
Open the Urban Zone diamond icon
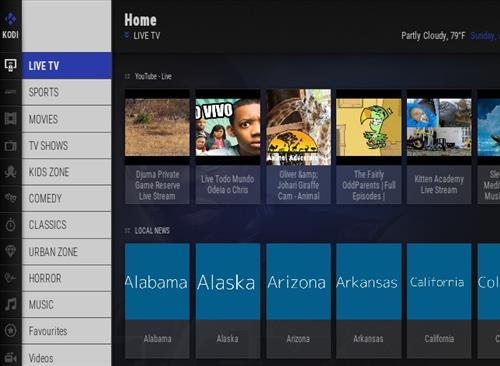coord(10,251)
